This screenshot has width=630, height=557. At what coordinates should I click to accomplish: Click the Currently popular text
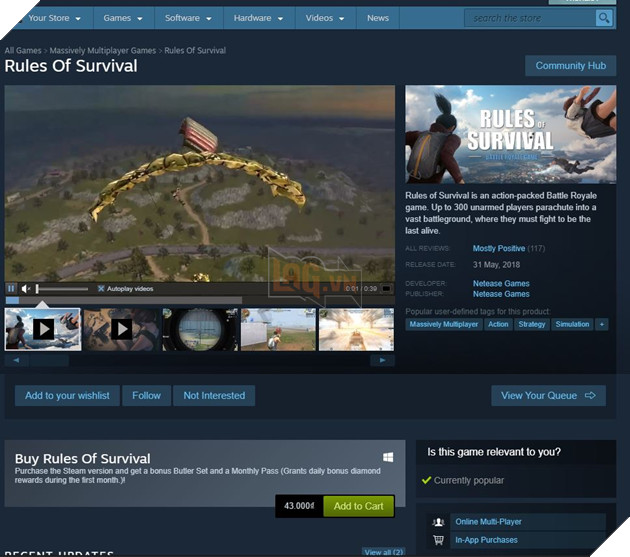(x=468, y=480)
